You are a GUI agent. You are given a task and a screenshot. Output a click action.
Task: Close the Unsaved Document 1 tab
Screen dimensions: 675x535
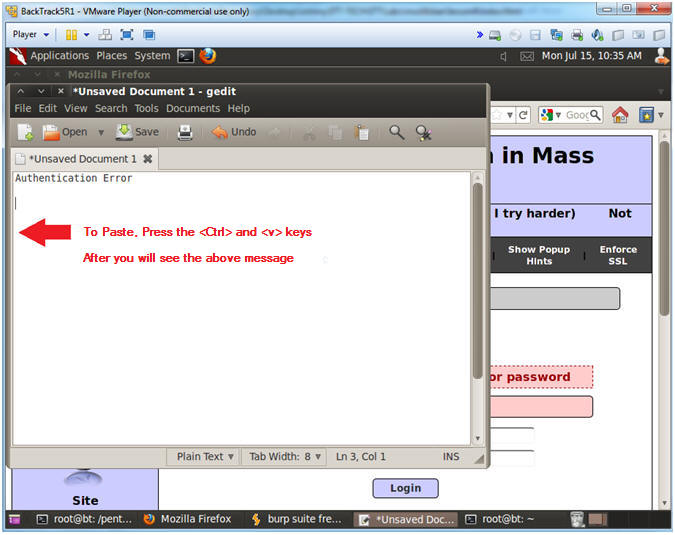(148, 159)
